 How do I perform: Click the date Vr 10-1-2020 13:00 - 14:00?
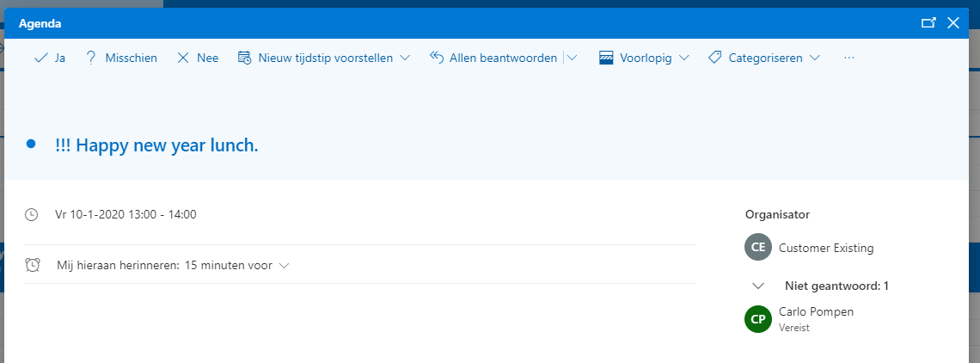[126, 215]
